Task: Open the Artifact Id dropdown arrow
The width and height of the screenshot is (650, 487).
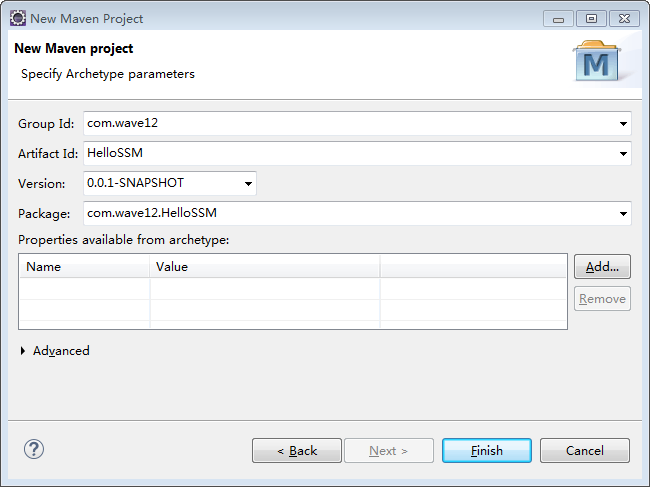Action: tap(624, 154)
